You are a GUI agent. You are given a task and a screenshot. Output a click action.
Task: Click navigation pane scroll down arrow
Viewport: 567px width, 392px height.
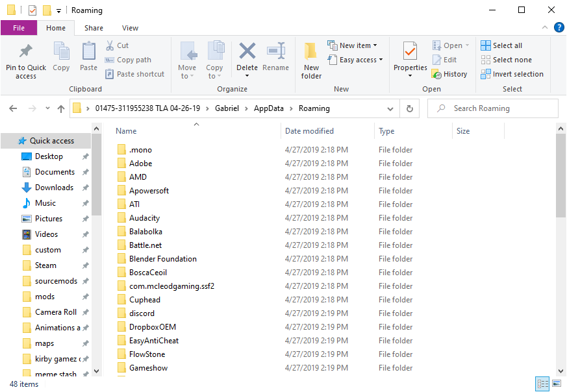(96, 371)
